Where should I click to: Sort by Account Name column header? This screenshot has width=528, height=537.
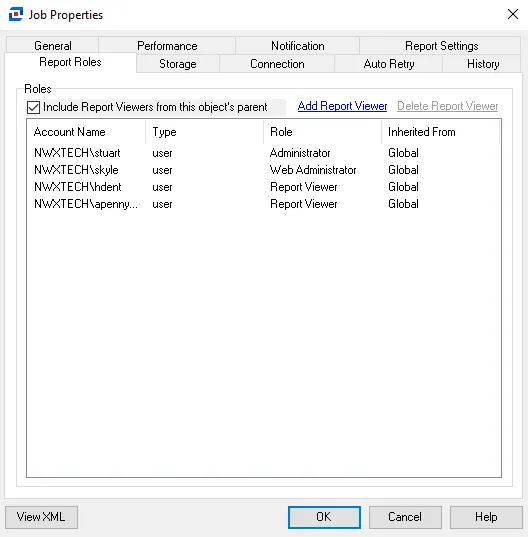coord(86,132)
